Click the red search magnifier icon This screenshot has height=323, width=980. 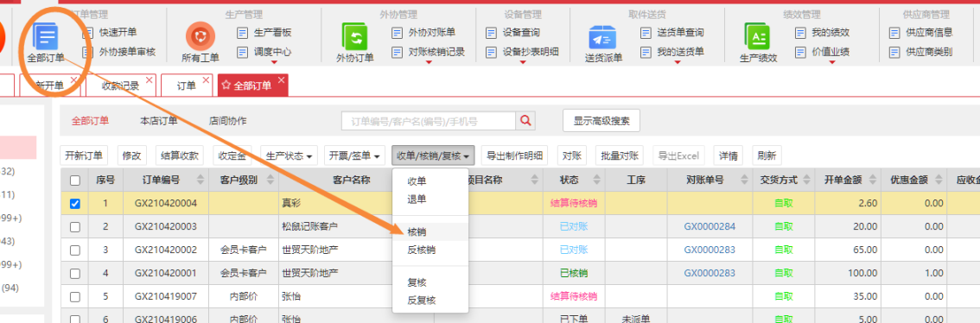525,121
